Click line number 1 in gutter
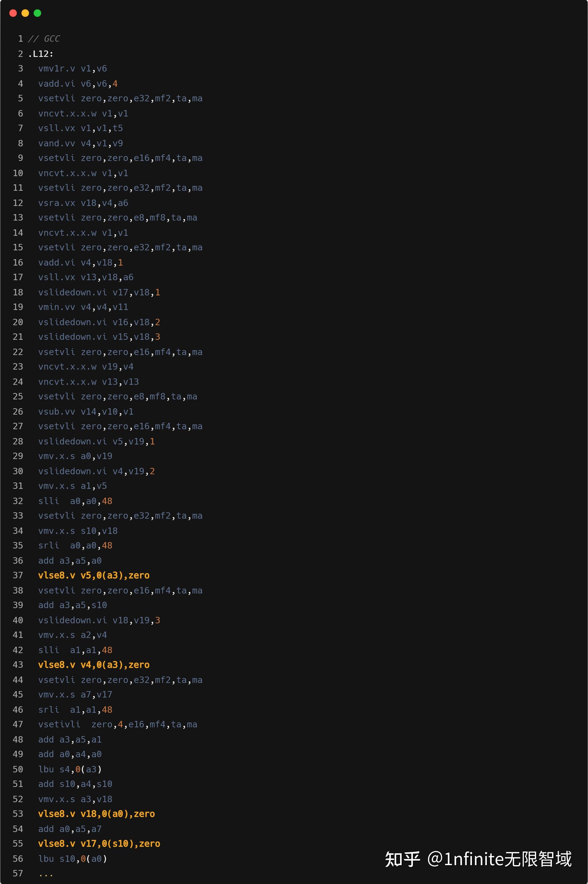The image size is (588, 884). click(20, 39)
